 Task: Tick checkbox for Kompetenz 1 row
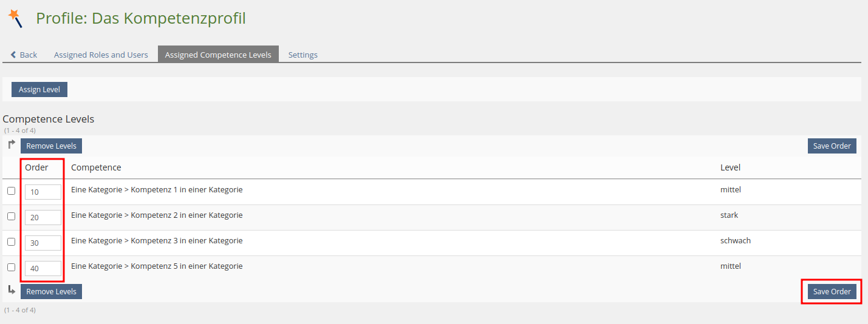click(11, 191)
